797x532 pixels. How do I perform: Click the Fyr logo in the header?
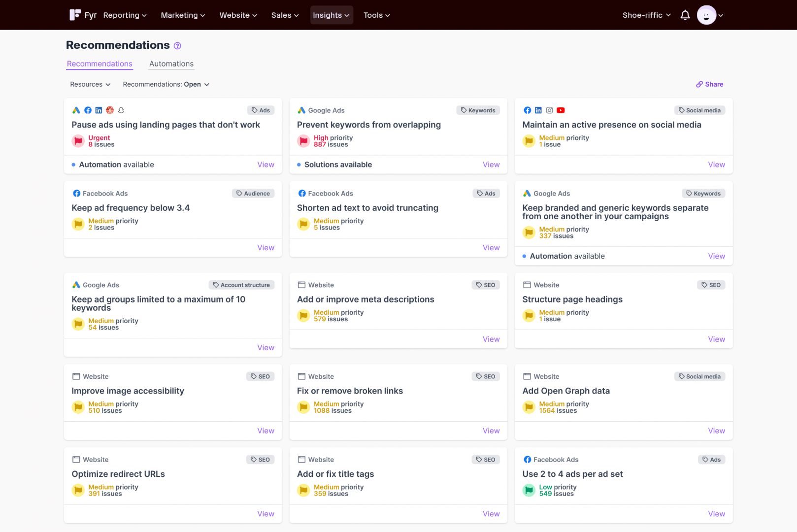83,15
